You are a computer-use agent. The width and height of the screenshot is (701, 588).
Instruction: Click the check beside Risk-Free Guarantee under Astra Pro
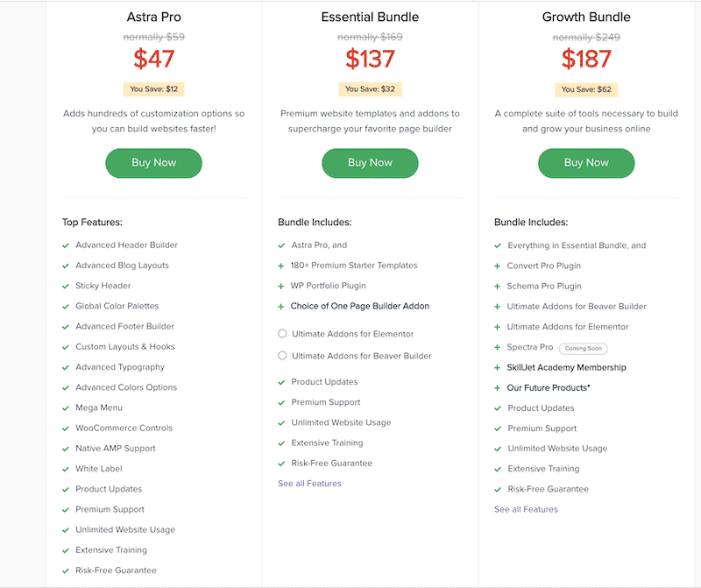[x=65, y=570]
